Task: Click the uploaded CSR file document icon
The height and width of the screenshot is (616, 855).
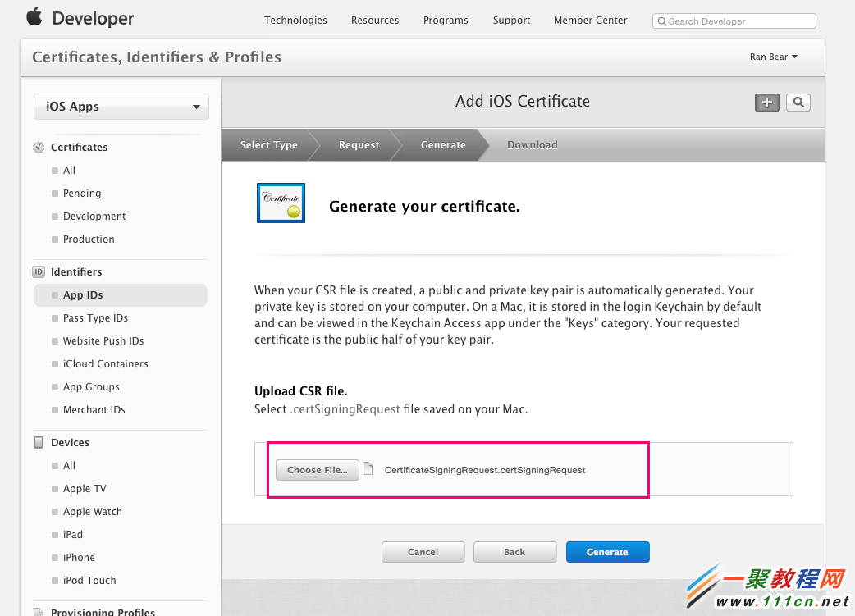Action: (368, 469)
